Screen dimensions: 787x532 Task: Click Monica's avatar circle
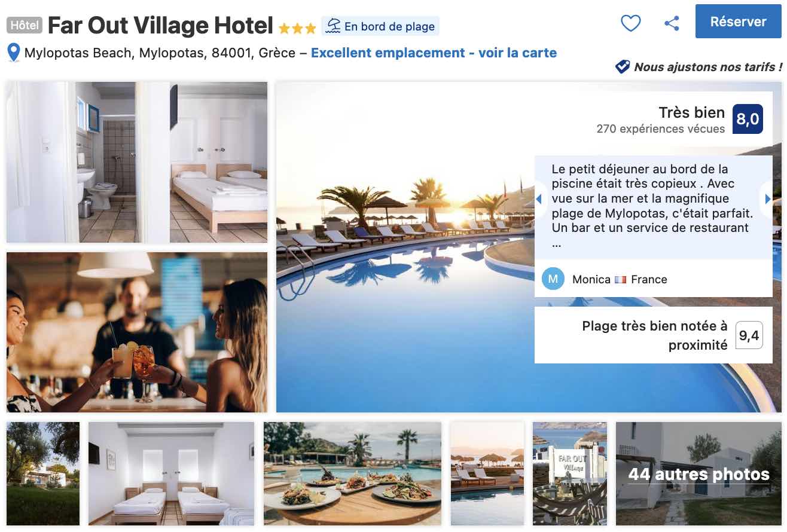(553, 279)
